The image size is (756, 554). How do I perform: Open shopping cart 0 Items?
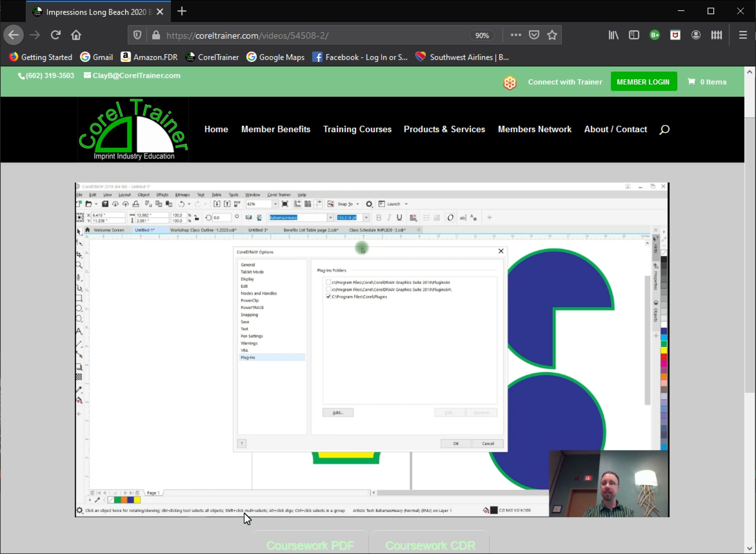pyautogui.click(x=707, y=82)
